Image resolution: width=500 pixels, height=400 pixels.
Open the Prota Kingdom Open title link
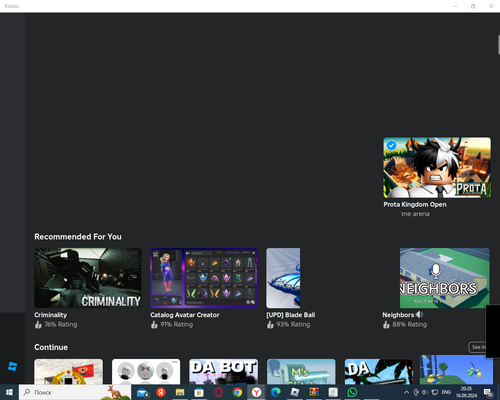coord(415,205)
